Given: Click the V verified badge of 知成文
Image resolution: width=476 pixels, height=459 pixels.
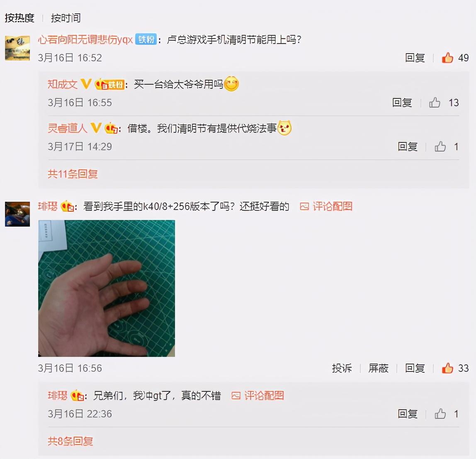Looking at the screenshot, I should tap(86, 84).
